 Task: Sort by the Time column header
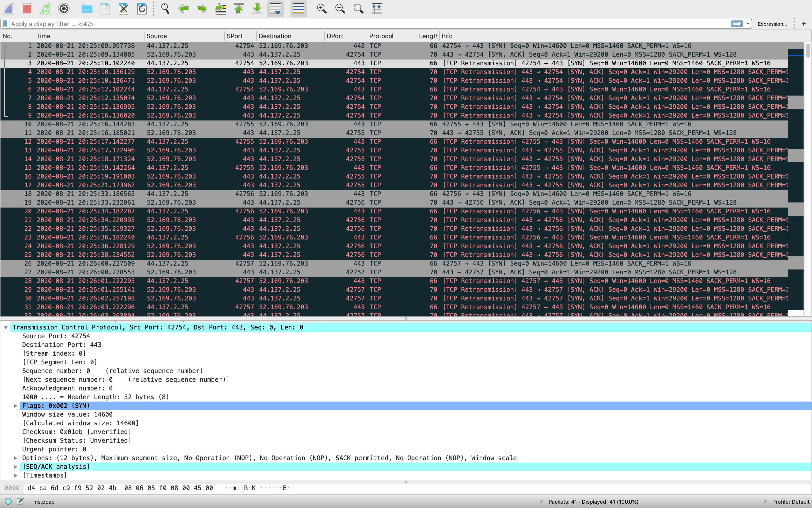tap(89, 36)
